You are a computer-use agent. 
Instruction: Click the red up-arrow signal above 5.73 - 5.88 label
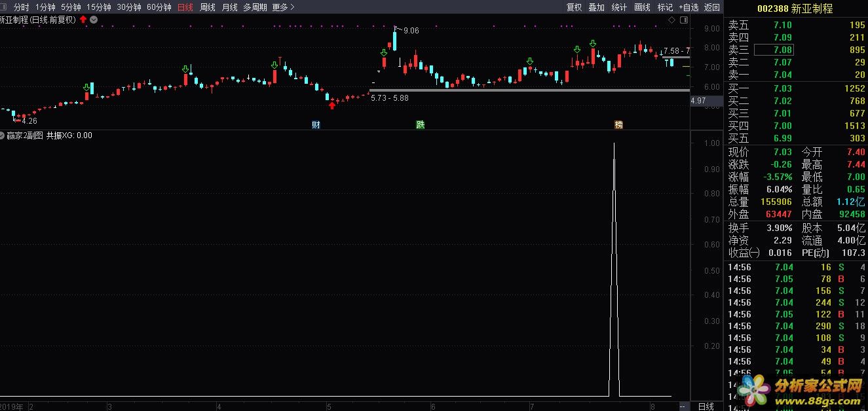pos(332,105)
